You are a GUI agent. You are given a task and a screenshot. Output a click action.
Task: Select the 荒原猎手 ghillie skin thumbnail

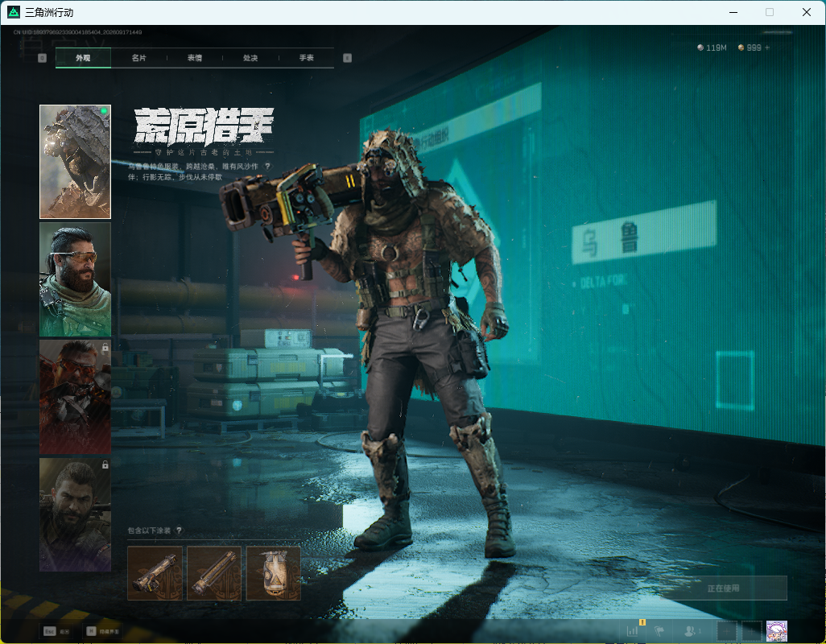[x=76, y=162]
